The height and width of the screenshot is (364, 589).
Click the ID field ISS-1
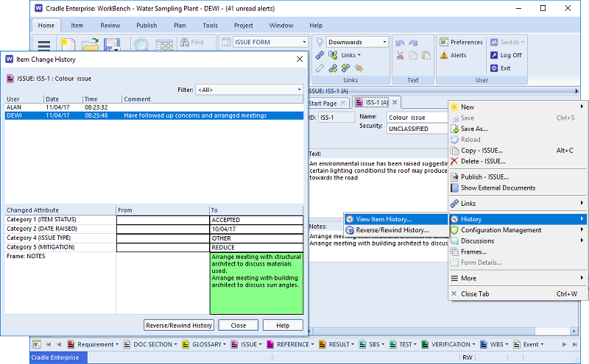pyautogui.click(x=336, y=118)
